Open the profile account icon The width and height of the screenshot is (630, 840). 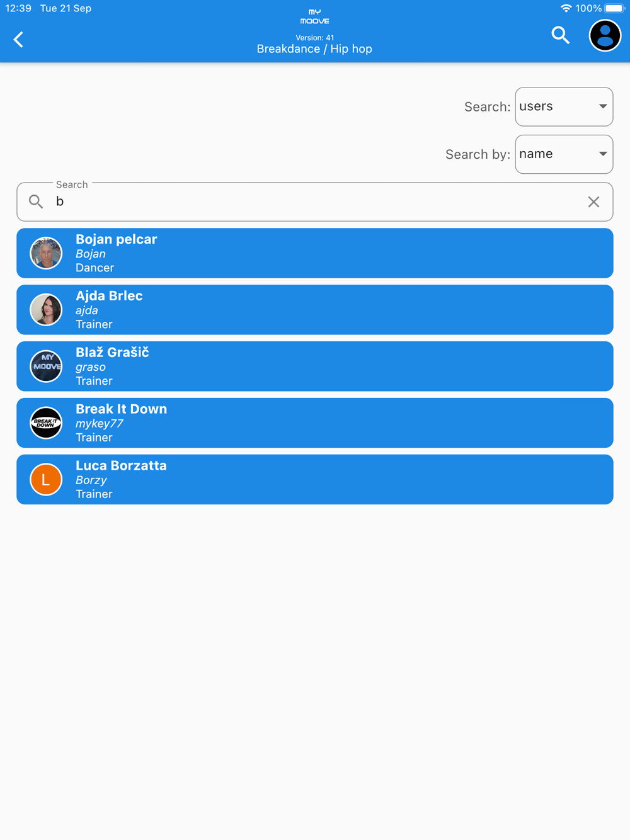click(x=605, y=35)
